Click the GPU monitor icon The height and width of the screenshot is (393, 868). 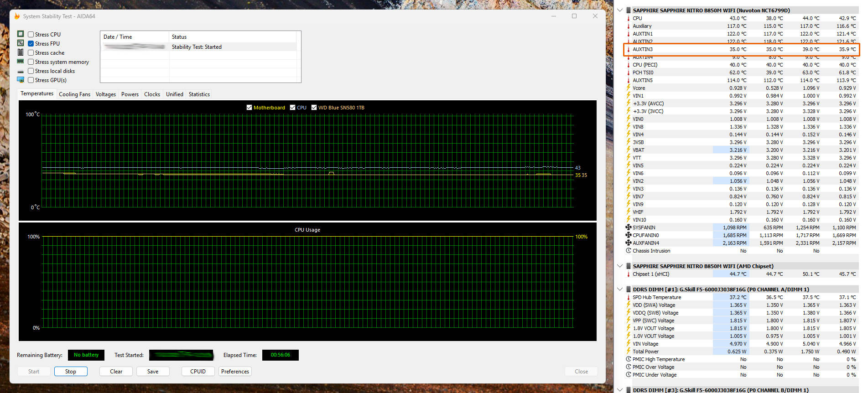21,80
